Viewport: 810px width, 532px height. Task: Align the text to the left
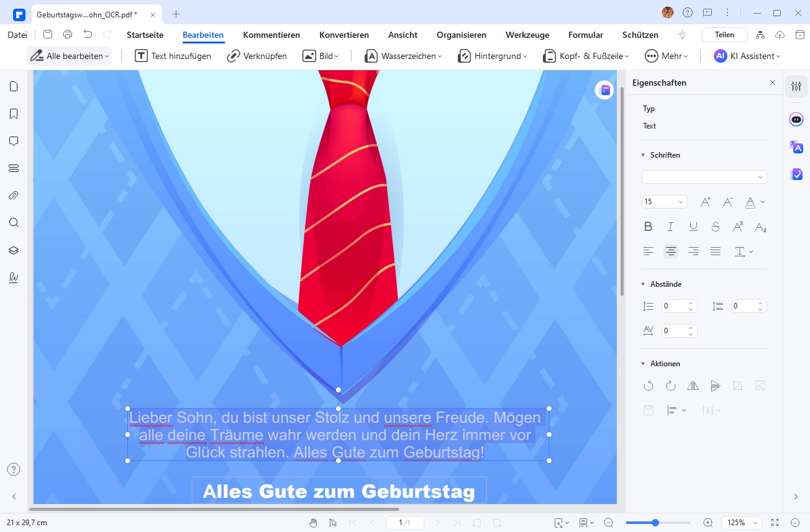648,251
